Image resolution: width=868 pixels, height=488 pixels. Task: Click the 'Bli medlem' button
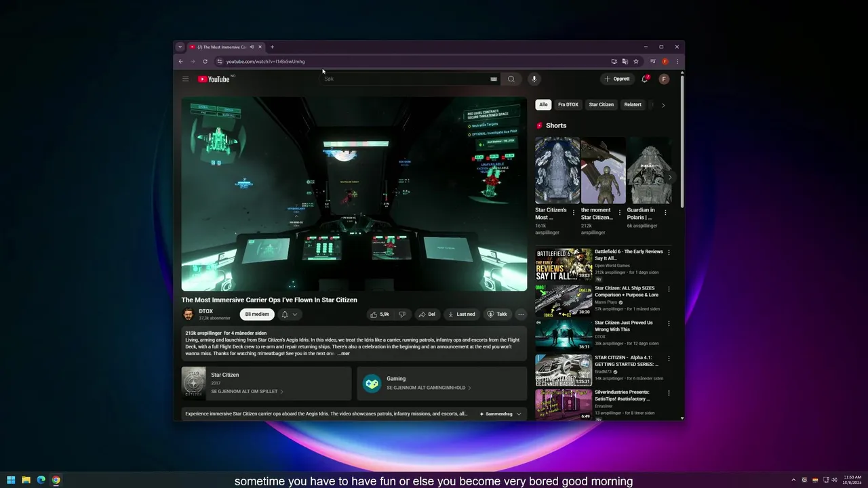tap(257, 314)
